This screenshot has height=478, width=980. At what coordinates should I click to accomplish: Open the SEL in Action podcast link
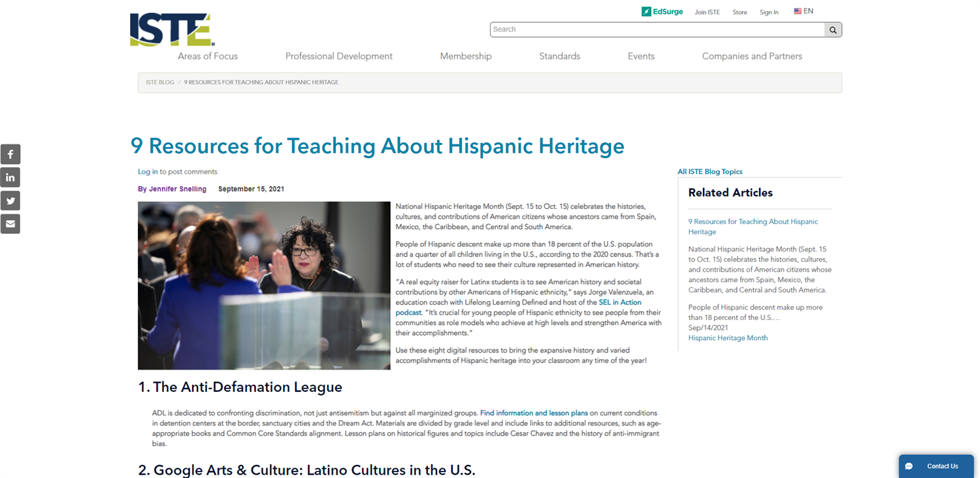tap(619, 302)
